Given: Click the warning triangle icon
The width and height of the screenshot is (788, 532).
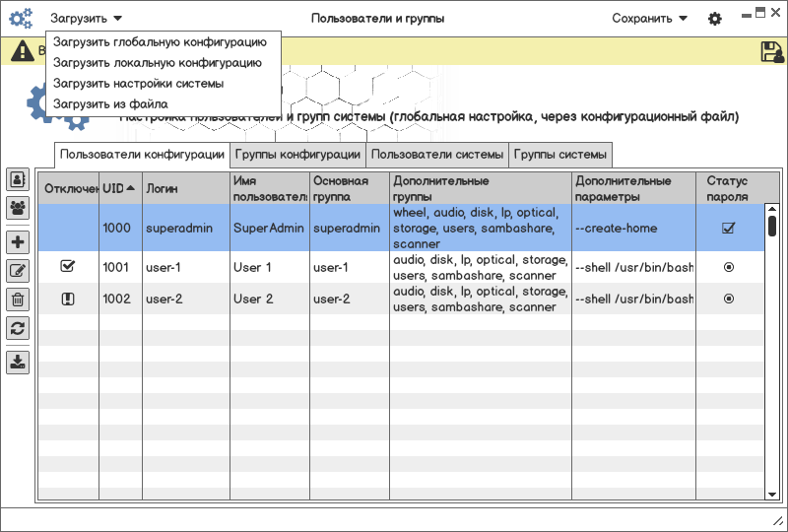Looking at the screenshot, I should point(23,51).
